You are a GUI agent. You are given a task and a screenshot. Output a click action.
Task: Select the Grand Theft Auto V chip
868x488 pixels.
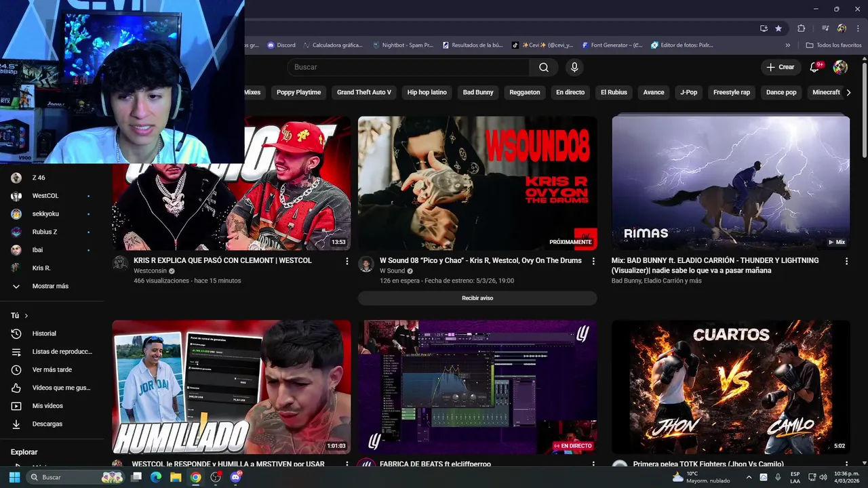pyautogui.click(x=364, y=92)
